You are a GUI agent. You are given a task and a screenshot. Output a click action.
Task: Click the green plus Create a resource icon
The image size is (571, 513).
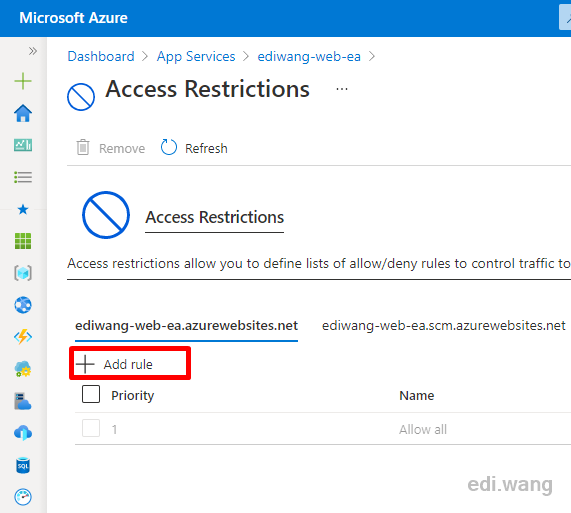(23, 81)
